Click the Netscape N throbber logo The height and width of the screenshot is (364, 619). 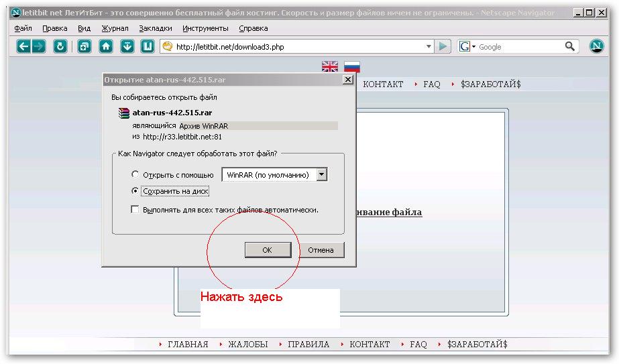(x=596, y=46)
